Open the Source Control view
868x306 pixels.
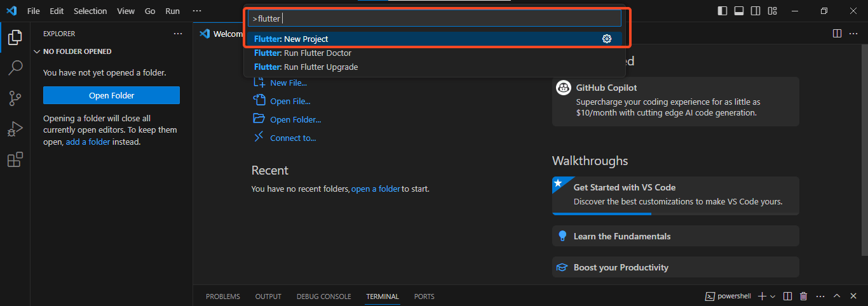[x=15, y=98]
